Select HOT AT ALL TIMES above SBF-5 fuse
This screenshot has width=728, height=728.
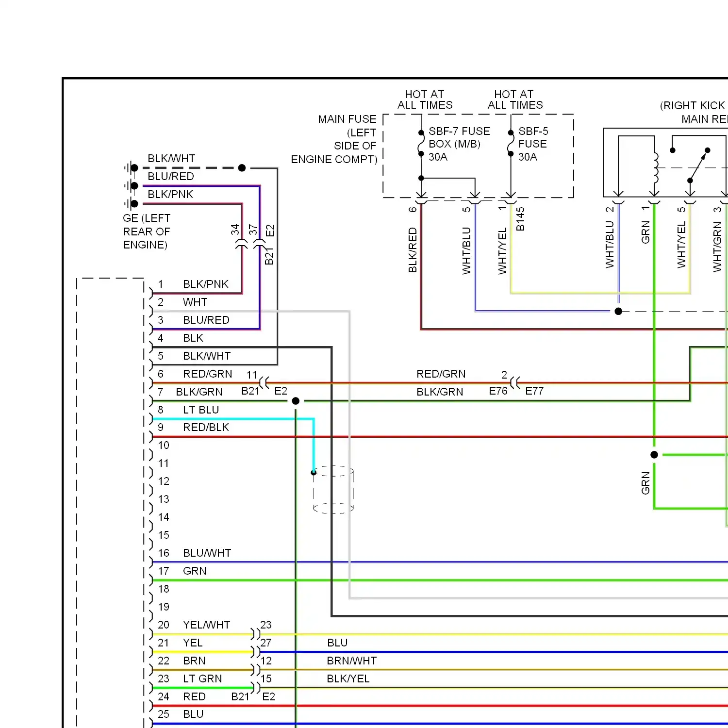[x=515, y=100]
